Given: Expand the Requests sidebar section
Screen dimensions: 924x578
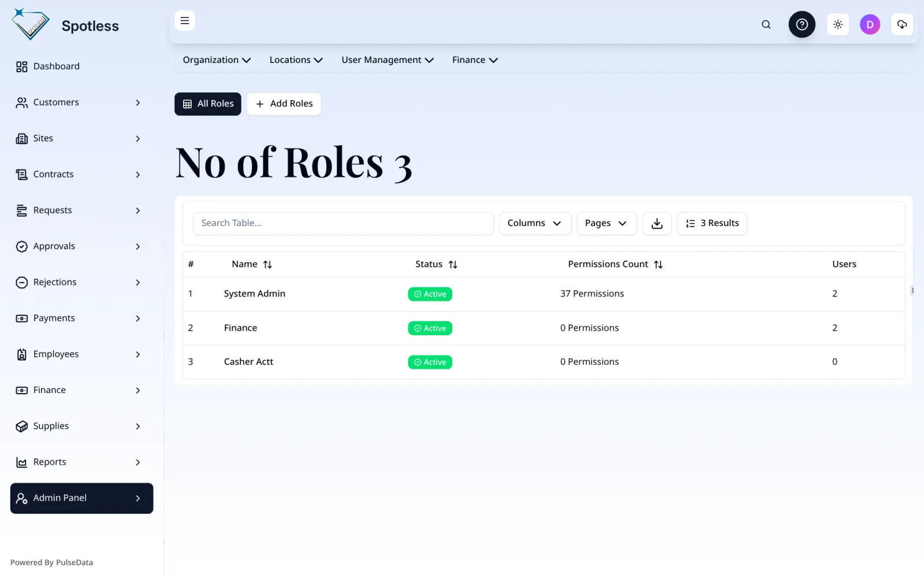Looking at the screenshot, I should [x=81, y=210].
